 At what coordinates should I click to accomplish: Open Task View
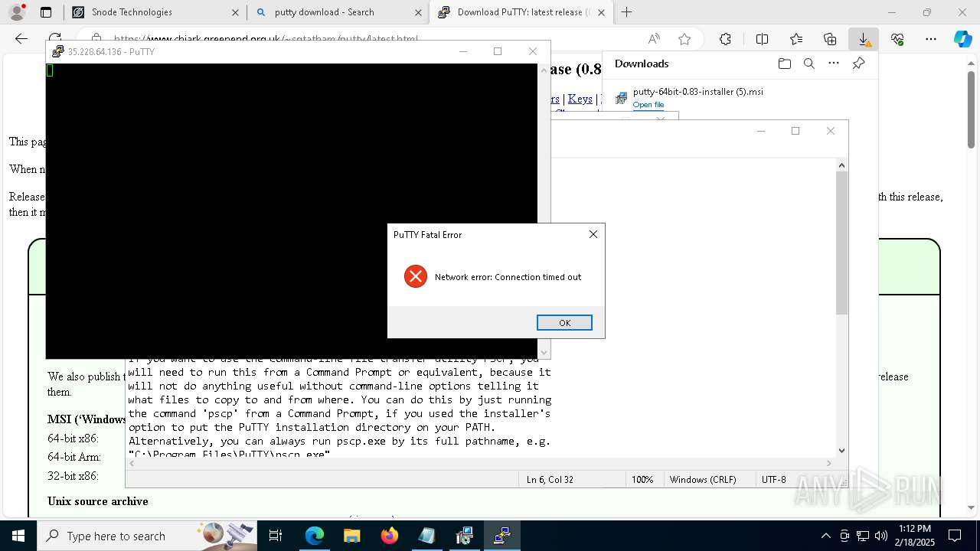pos(276,536)
